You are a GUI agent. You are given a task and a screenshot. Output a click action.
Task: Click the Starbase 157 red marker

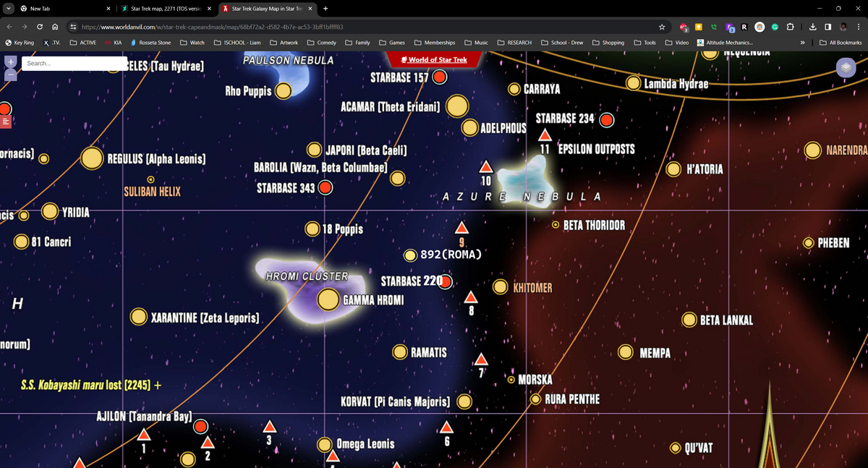tap(439, 77)
